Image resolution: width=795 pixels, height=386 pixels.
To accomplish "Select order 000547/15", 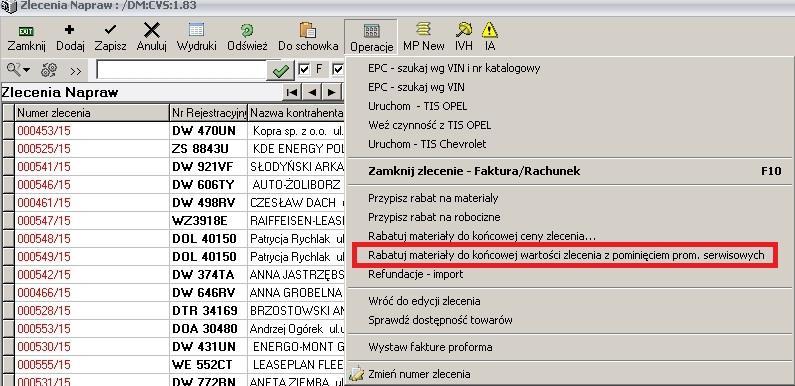I will tap(44, 221).
